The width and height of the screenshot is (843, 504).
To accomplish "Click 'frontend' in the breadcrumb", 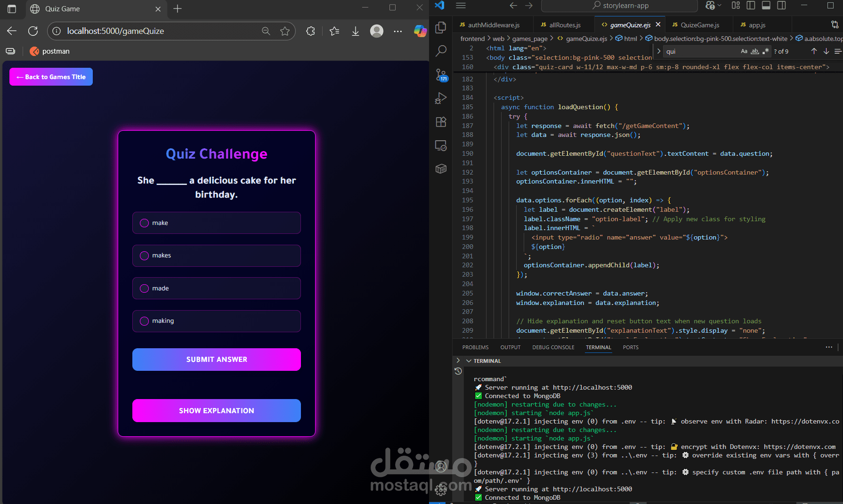I will tap(472, 39).
